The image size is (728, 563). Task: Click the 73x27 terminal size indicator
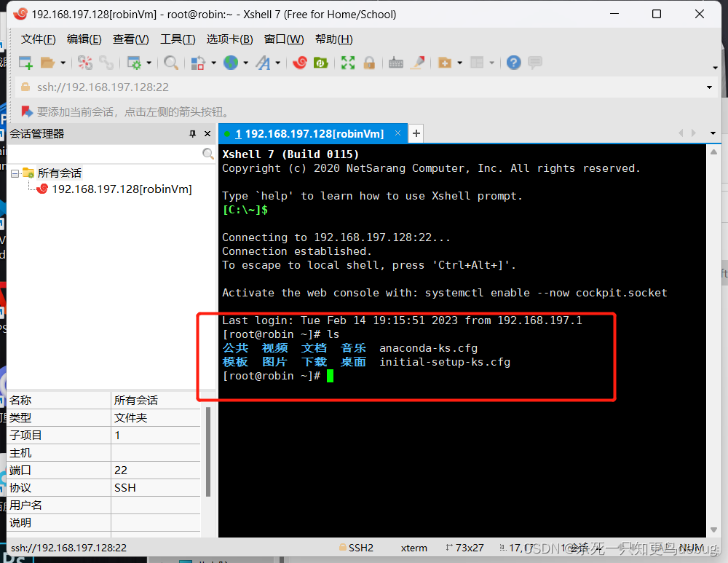click(464, 548)
